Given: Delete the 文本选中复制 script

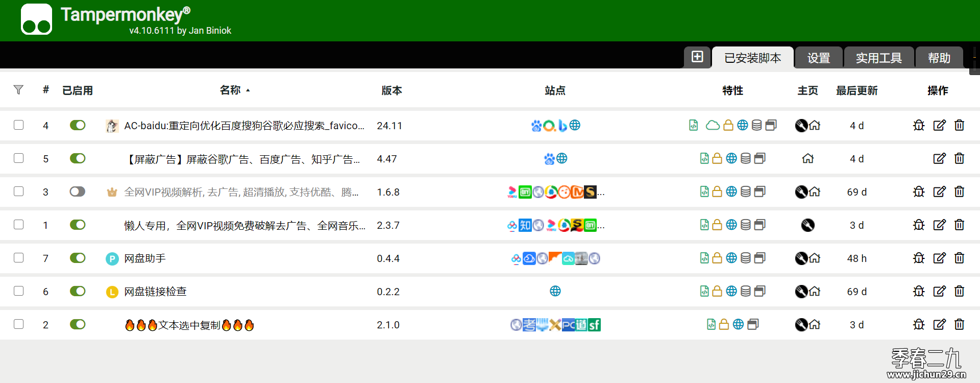Looking at the screenshot, I should [x=960, y=324].
